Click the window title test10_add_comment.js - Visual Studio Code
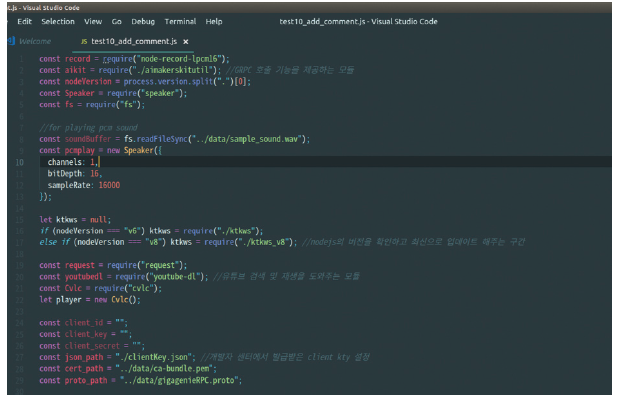This screenshot has height=399, width=620. coord(358,21)
